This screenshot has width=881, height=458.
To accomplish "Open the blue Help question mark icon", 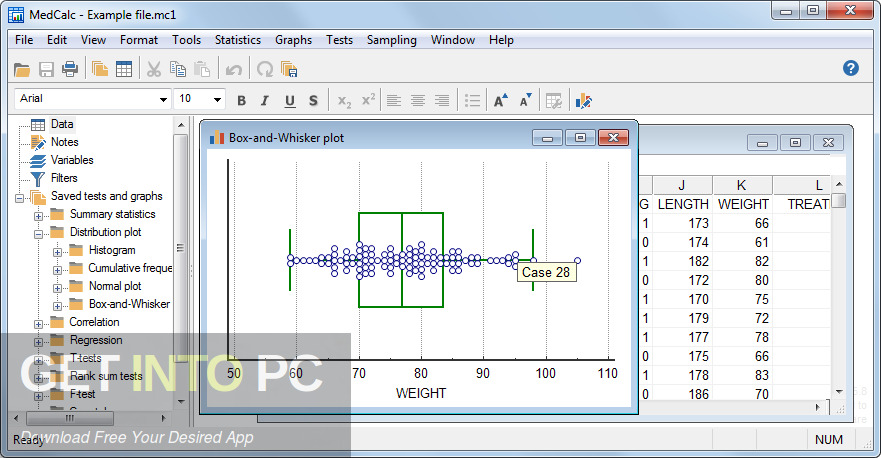I will click(851, 68).
